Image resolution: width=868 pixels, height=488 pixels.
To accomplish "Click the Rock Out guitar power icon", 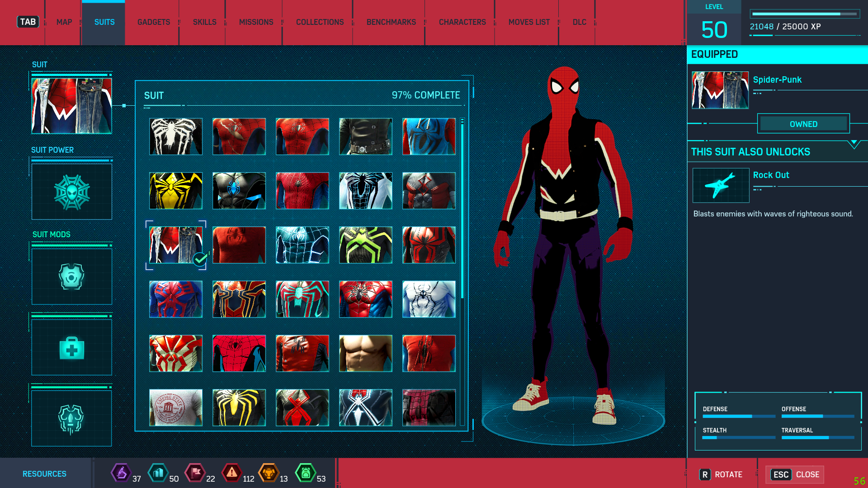I will point(721,185).
